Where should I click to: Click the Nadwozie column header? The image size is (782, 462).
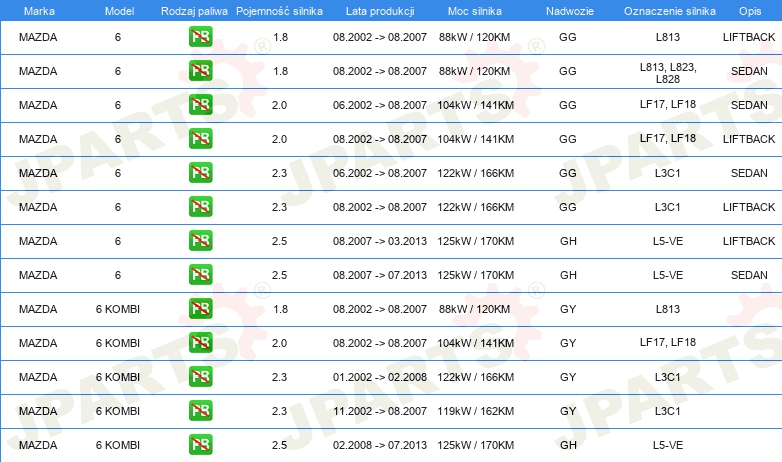pos(570,11)
